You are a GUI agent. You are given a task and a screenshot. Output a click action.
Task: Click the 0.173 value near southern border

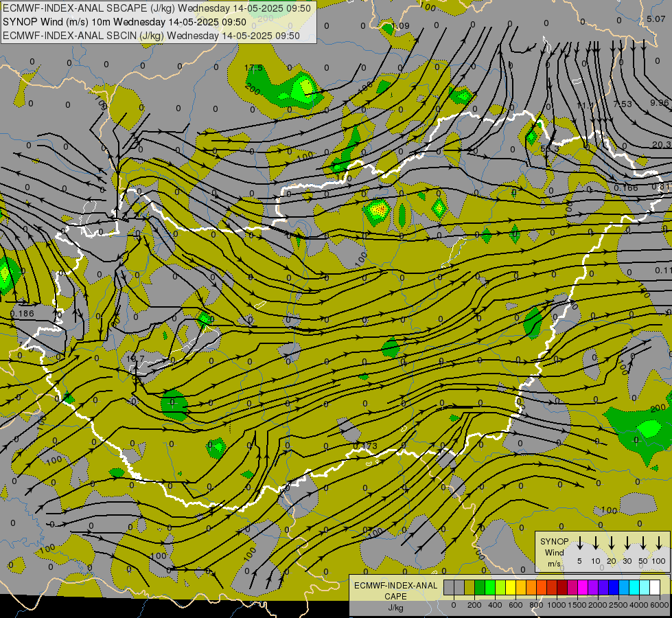(365, 446)
